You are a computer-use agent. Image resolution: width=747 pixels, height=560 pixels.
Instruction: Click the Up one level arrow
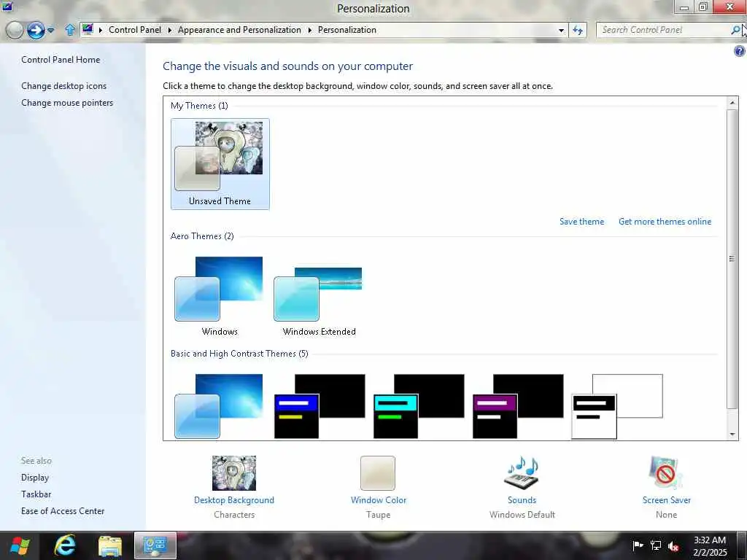tap(69, 30)
